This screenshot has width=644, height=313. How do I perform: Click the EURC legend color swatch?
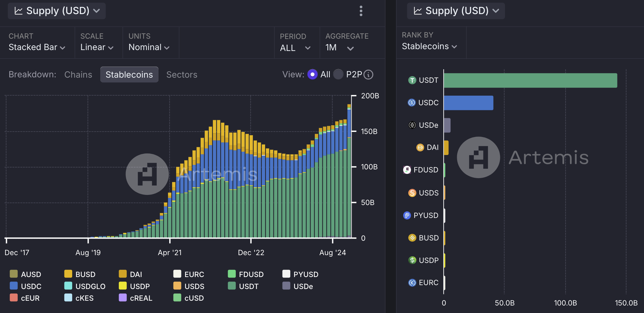(x=177, y=274)
